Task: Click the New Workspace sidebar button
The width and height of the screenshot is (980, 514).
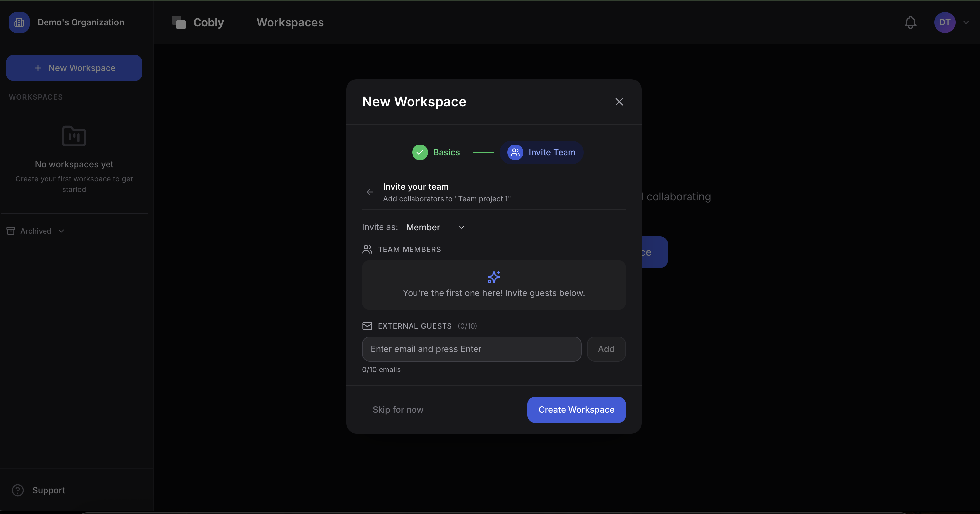Action: coord(74,68)
